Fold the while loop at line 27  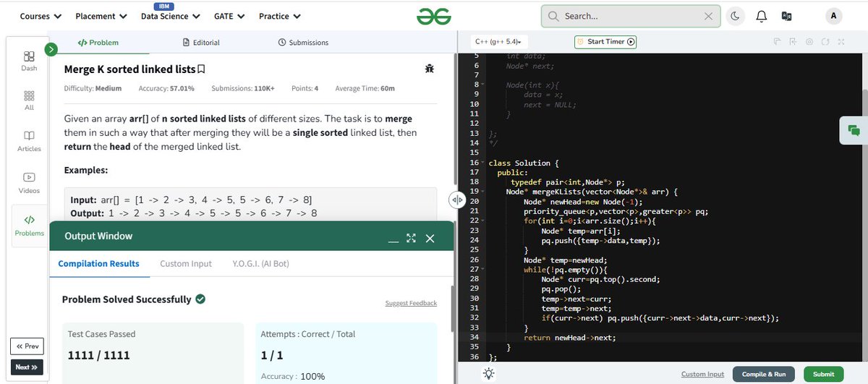pos(483,268)
